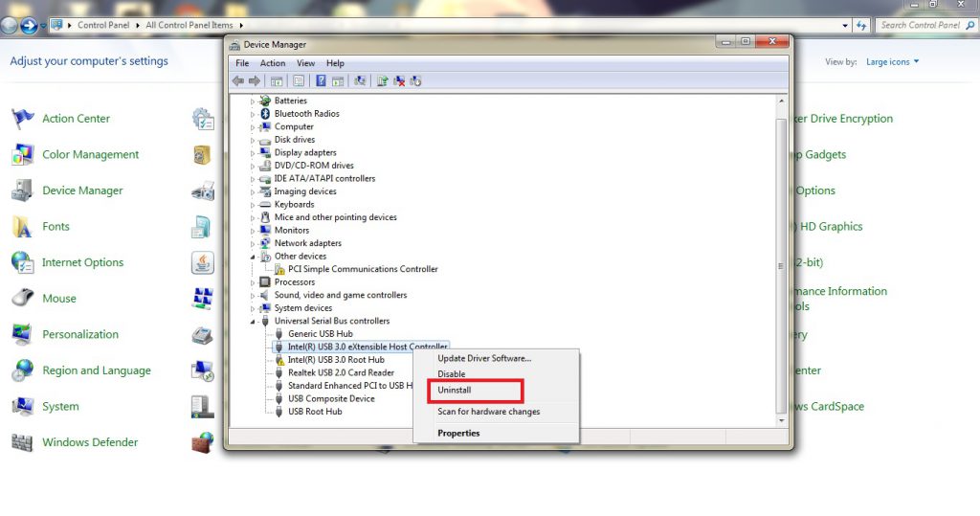980x516 pixels.
Task: Open the Internet Options link
Action: click(82, 262)
